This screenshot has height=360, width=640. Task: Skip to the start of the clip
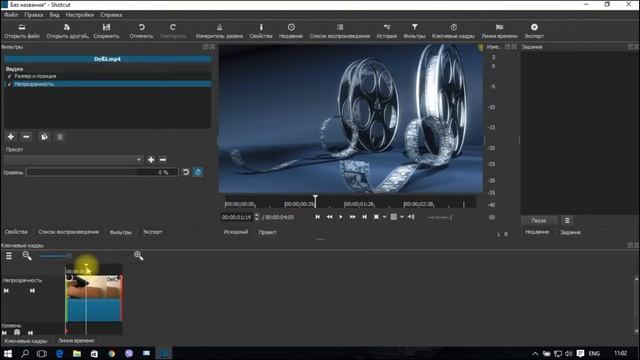(318, 217)
